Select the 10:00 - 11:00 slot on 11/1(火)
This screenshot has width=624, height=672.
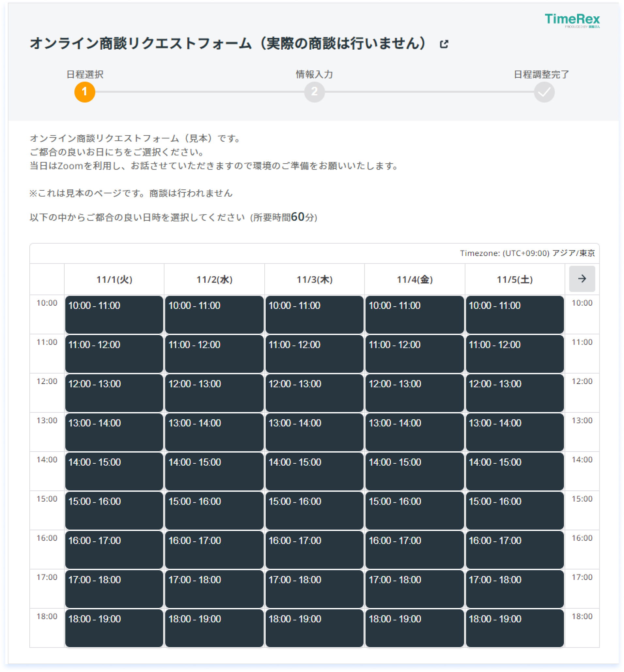coord(114,314)
